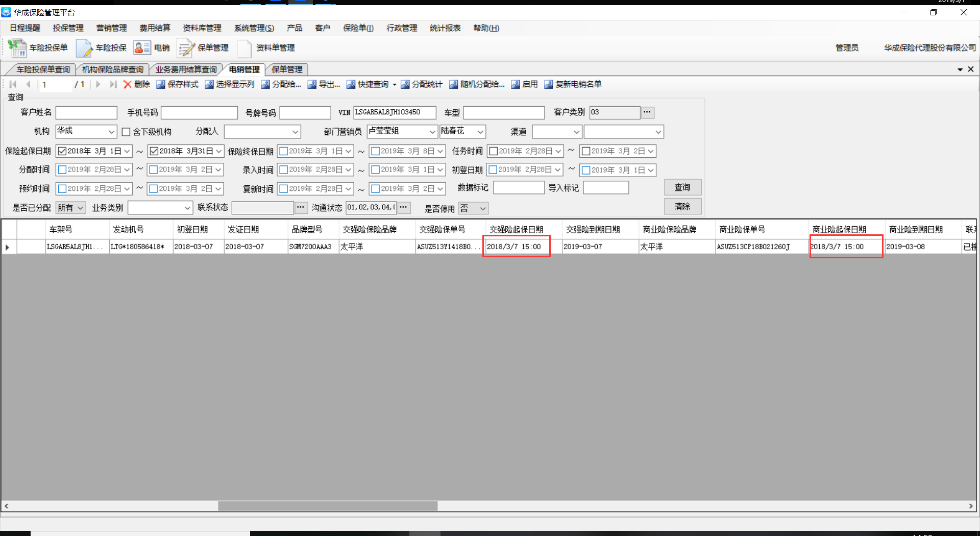Close the current tab with the tab-strip X
This screenshot has height=536, width=980.
971,69
